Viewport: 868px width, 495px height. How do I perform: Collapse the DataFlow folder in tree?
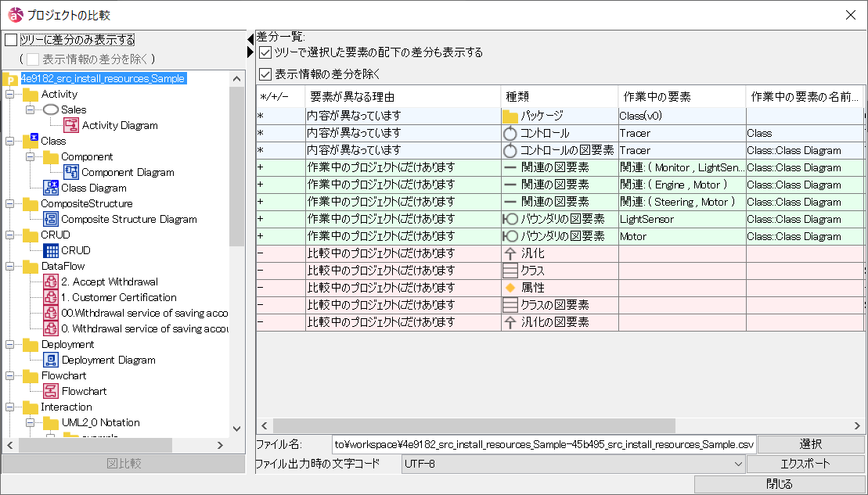point(10,266)
